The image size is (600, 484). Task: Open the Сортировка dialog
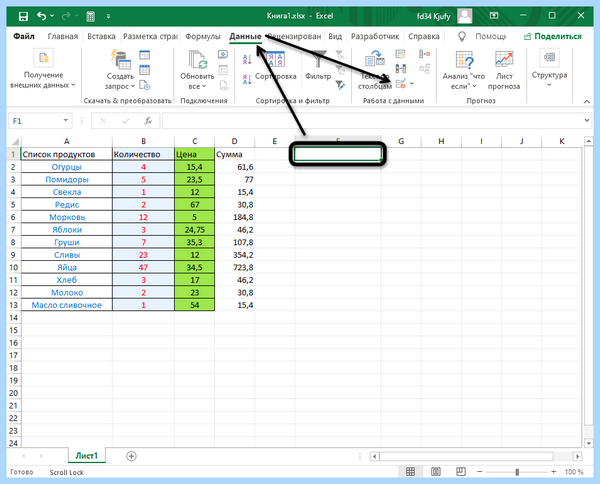(276, 66)
